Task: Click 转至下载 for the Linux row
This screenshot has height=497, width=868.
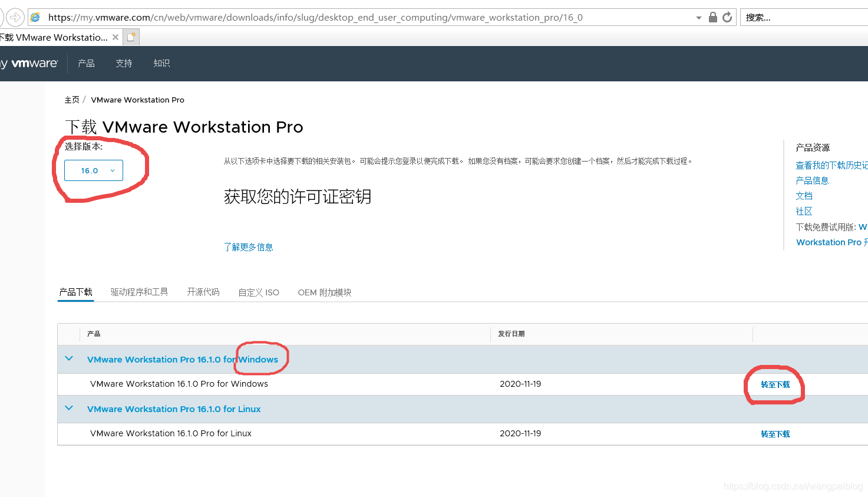Action: (x=775, y=434)
